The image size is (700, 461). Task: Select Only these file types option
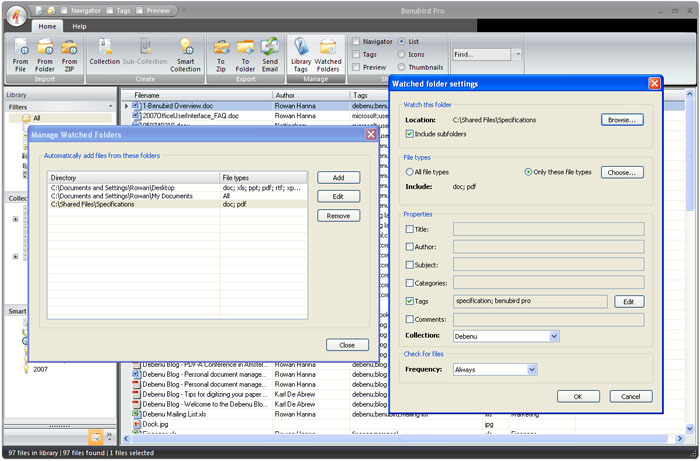528,172
